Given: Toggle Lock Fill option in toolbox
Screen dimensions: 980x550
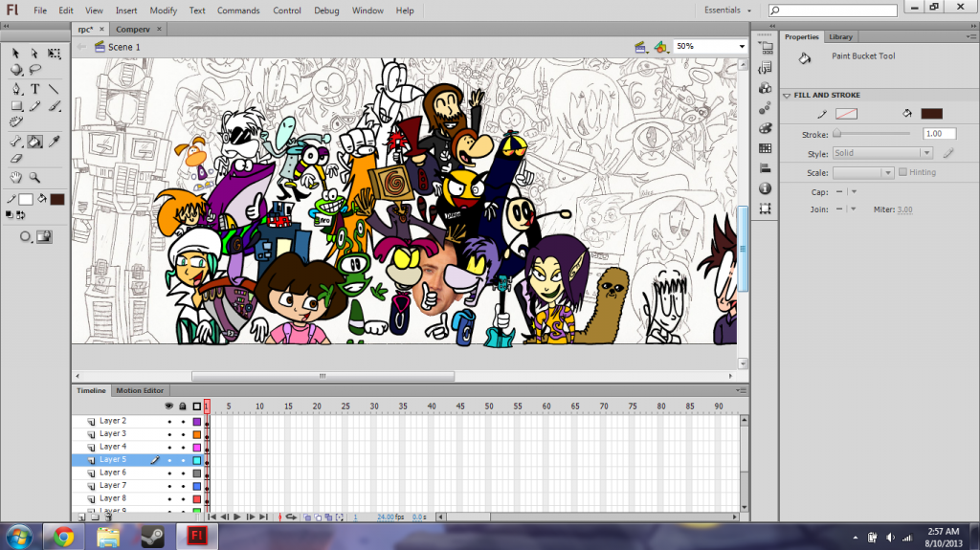Looking at the screenshot, I should click(44, 236).
